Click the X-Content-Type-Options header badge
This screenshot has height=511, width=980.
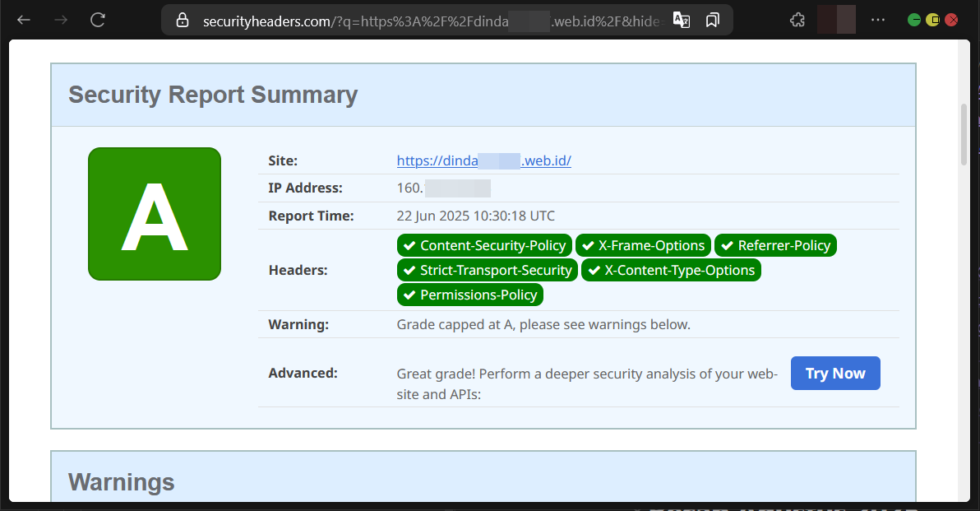(671, 270)
